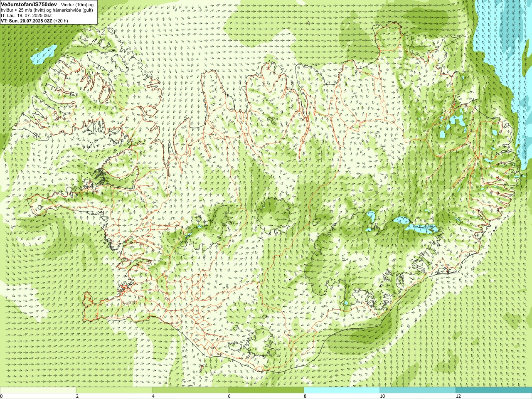Viewport: 532px width, 399px height.
Task: Click the legend label "2"
Action: [x=77, y=397]
